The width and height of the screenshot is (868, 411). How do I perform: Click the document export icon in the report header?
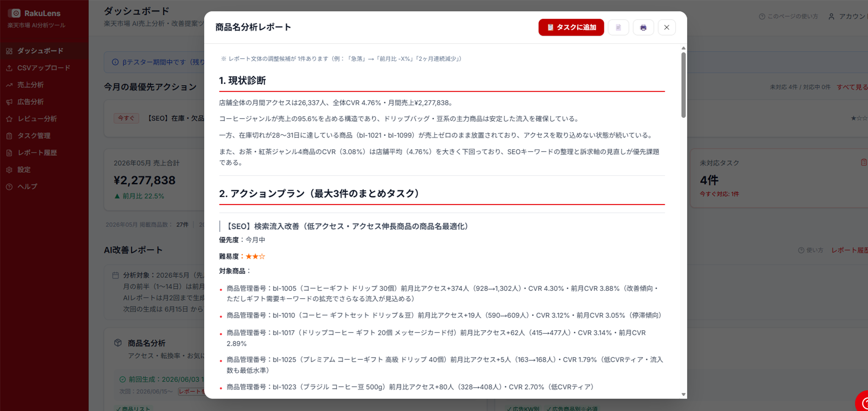[618, 27]
